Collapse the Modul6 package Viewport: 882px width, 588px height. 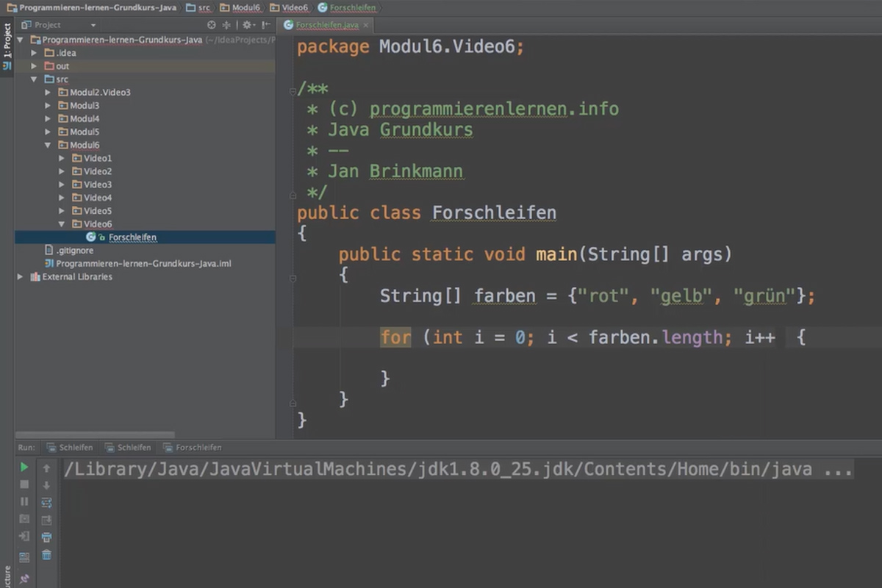[x=48, y=146]
